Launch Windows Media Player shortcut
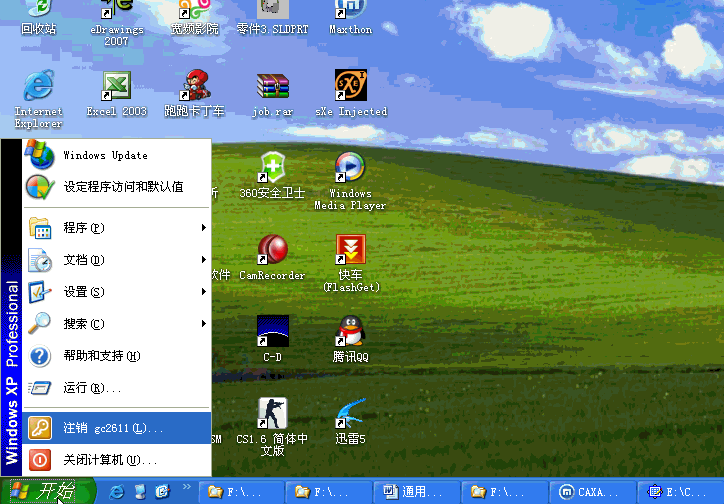The height and width of the screenshot is (504, 724). (350, 181)
